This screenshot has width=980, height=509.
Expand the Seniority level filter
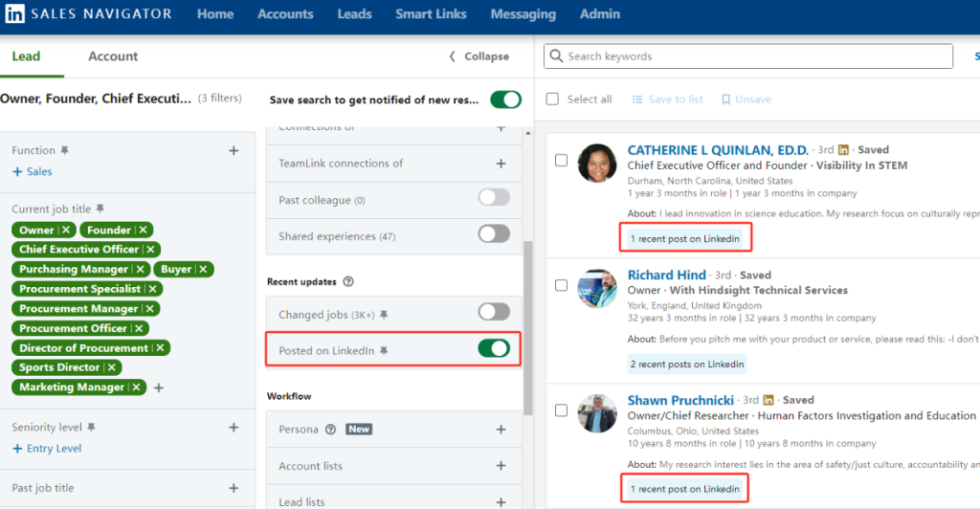(234, 427)
